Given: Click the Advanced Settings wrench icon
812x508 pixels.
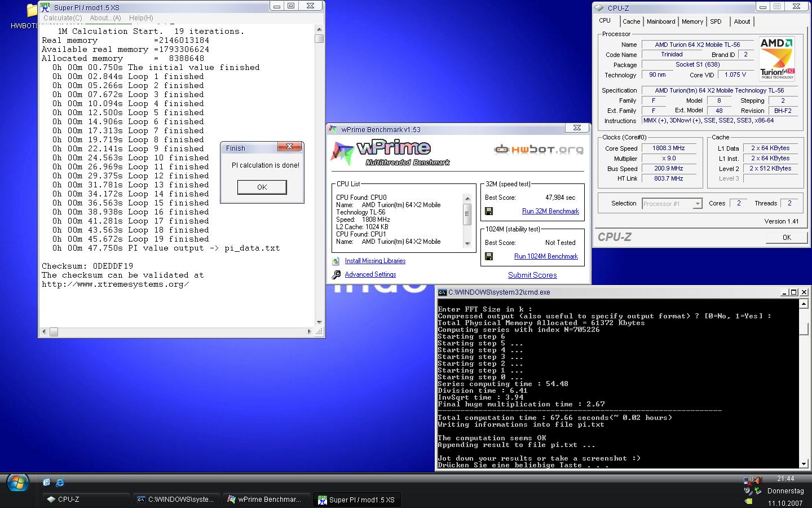Looking at the screenshot, I should tap(336, 274).
